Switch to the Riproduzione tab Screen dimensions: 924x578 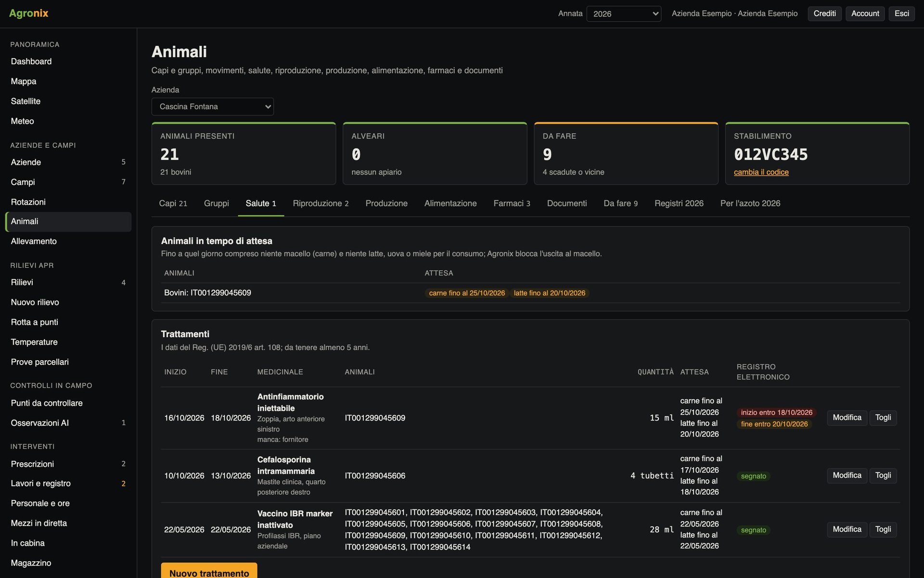[321, 203]
